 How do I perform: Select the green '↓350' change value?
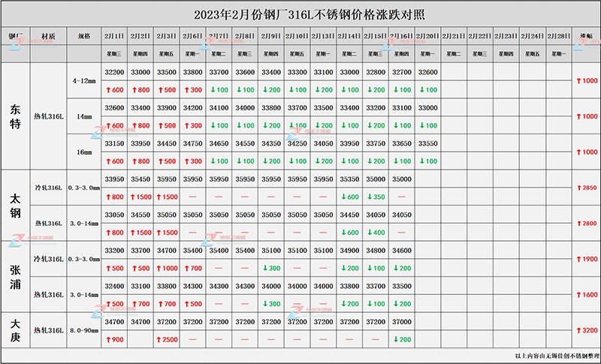pyautogui.click(x=376, y=197)
